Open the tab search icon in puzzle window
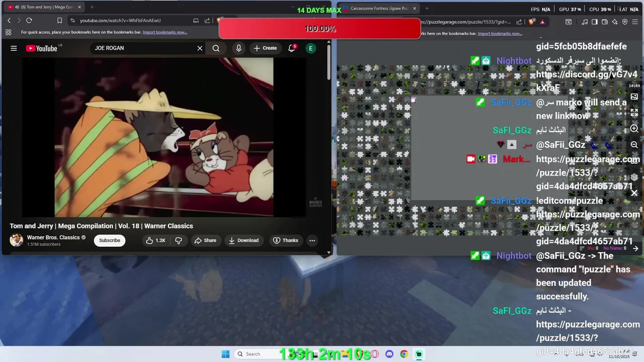This screenshot has width=644, height=362. (569, 22)
